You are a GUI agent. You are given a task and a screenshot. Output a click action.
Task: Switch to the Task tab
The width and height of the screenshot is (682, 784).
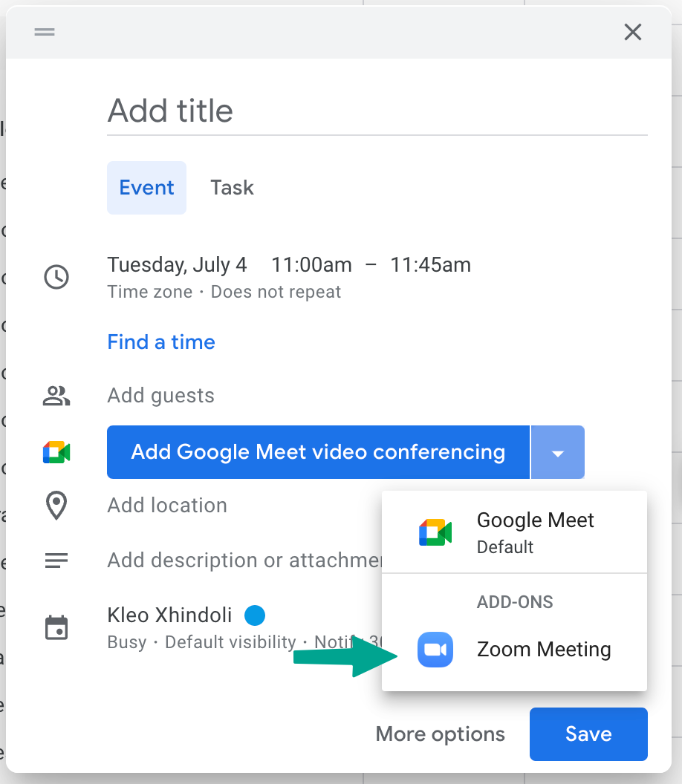231,187
